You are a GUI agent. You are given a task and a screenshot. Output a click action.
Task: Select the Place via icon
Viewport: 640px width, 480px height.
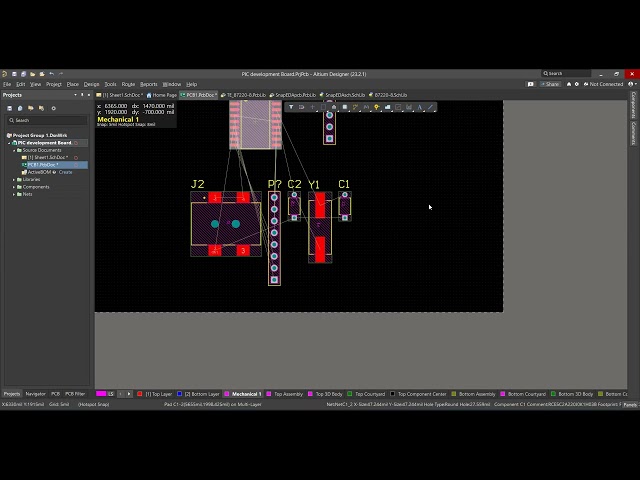point(377,107)
